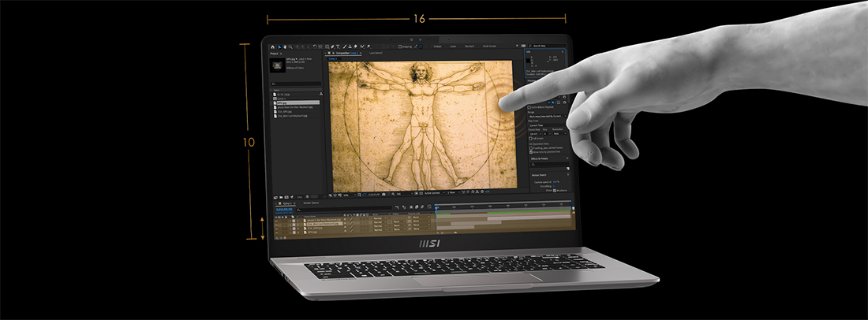
Task: Select the Home icon in the toolbar
Action: (273, 47)
